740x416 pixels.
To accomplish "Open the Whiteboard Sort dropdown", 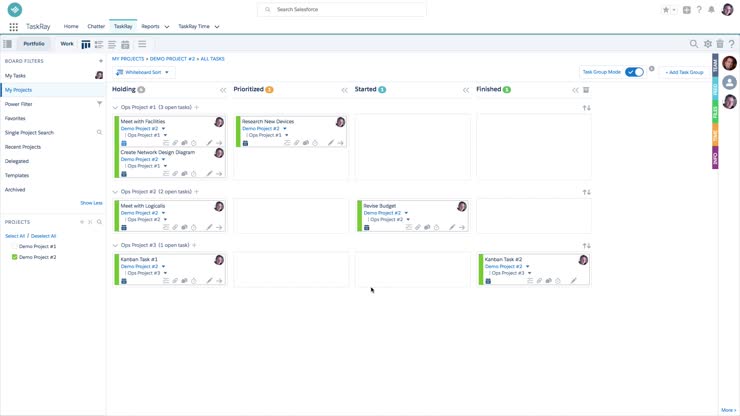I will (143, 72).
